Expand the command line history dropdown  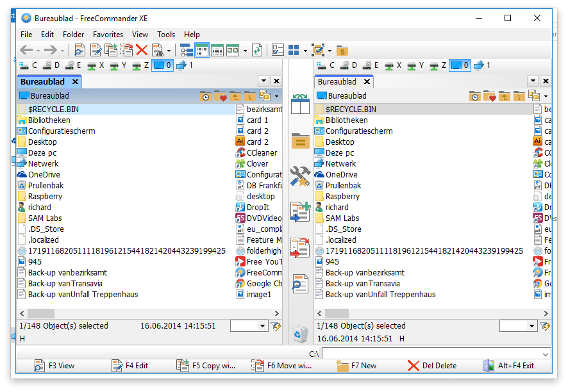tap(546, 354)
